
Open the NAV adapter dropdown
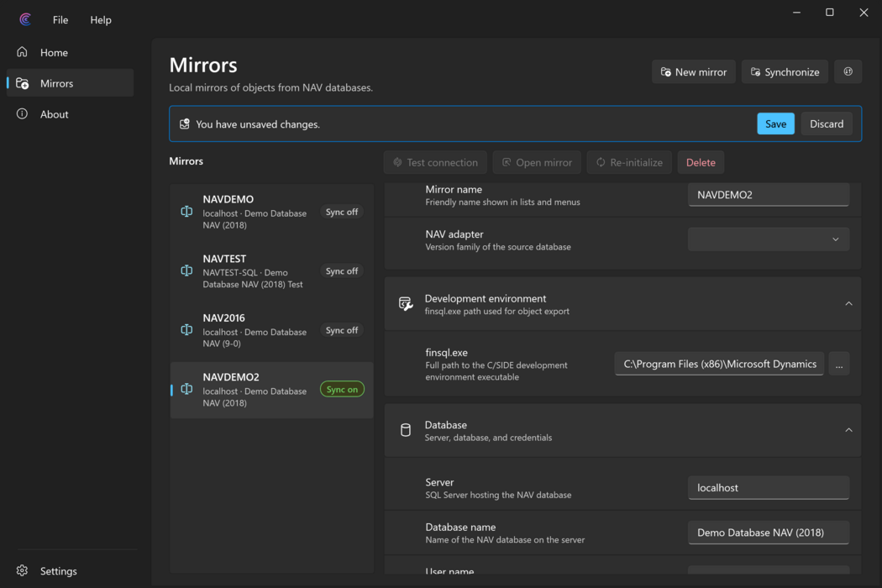click(x=769, y=239)
